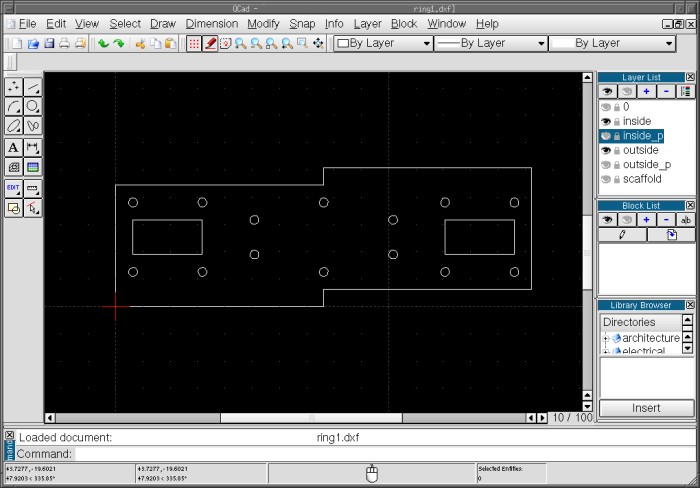Click zoom in magnifier icon

pos(241,43)
